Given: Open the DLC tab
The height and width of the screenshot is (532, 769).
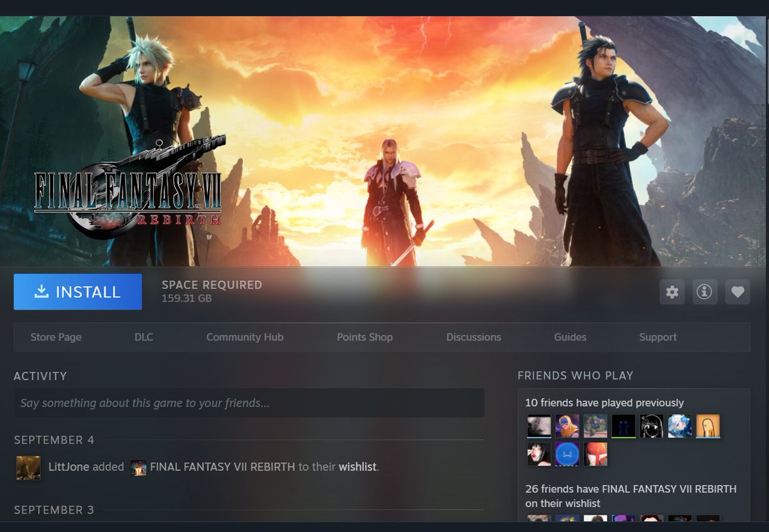Looking at the screenshot, I should tap(144, 337).
